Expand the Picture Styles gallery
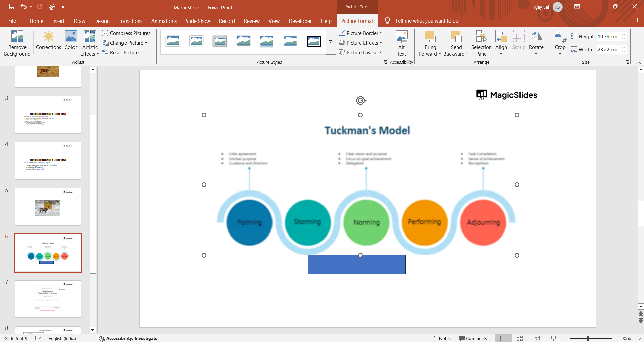Image resolution: width=644 pixels, height=342 pixels. 331,42
